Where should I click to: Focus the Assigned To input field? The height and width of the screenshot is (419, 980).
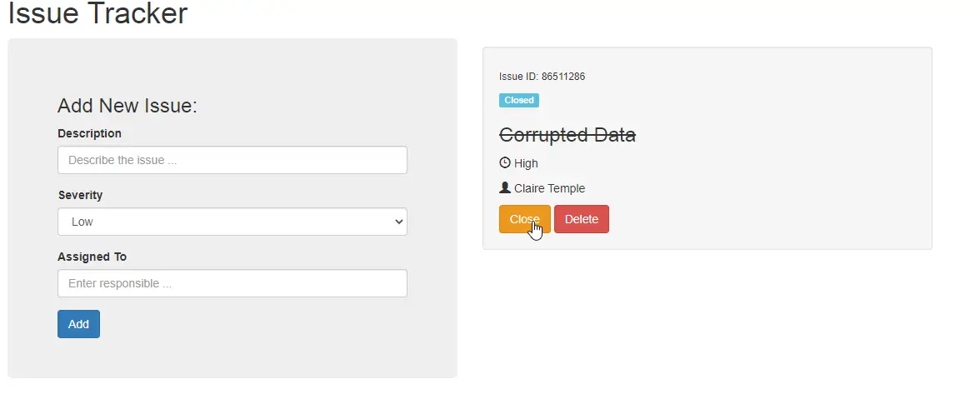click(x=232, y=283)
